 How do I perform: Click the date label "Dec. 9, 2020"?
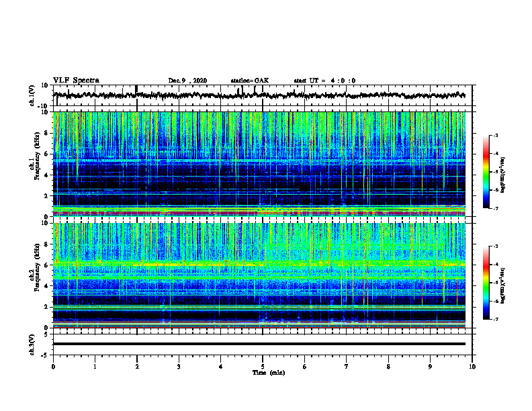coord(187,81)
